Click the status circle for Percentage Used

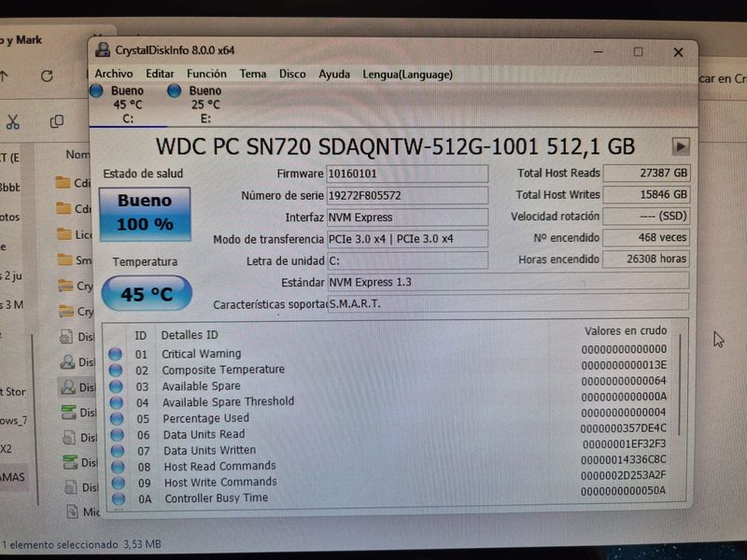click(117, 418)
